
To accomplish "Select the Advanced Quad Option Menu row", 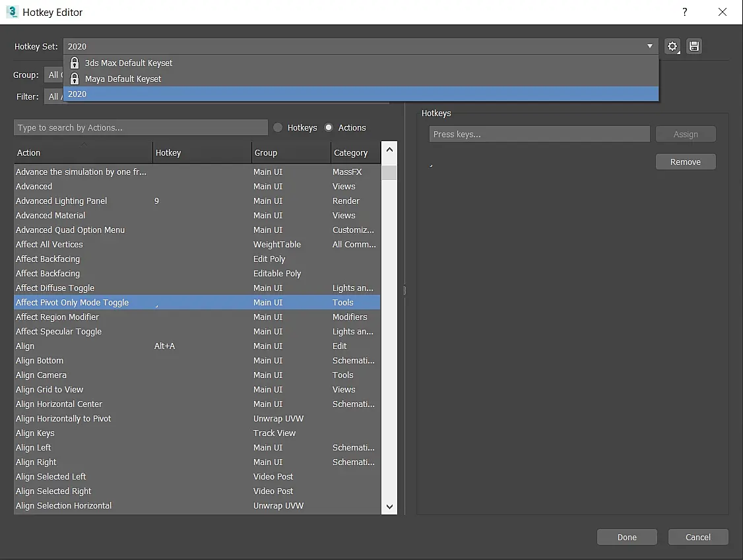I will (x=197, y=230).
